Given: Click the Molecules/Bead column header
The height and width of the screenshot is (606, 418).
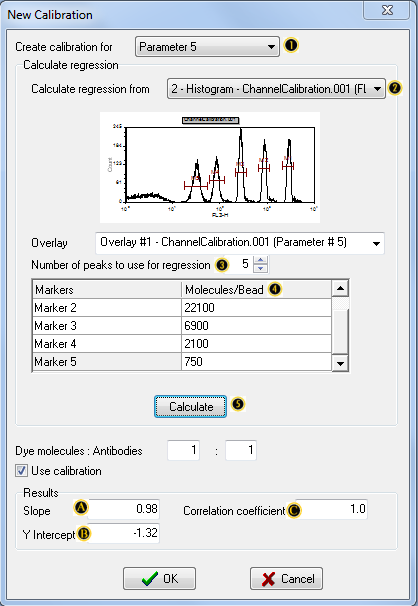Looking at the screenshot, I should [x=257, y=289].
